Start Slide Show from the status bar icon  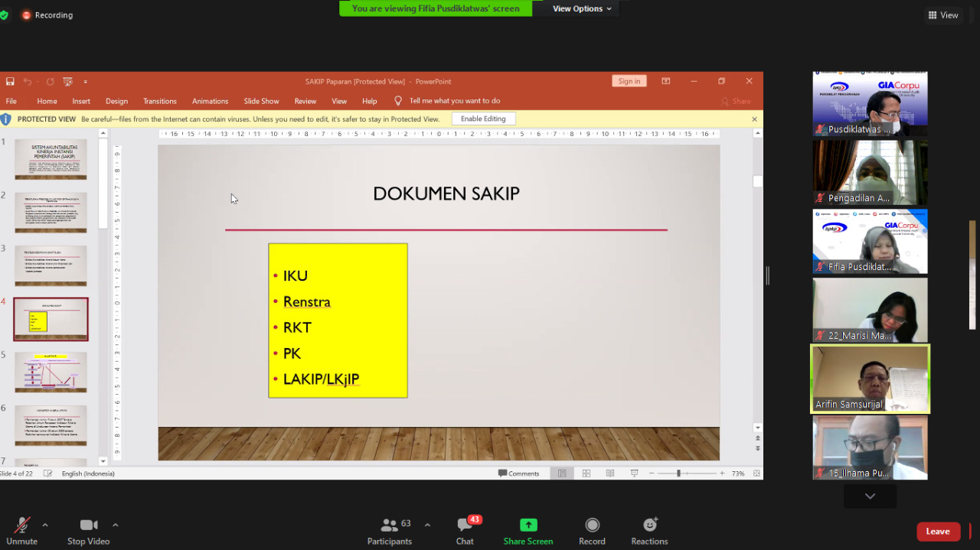(x=634, y=473)
